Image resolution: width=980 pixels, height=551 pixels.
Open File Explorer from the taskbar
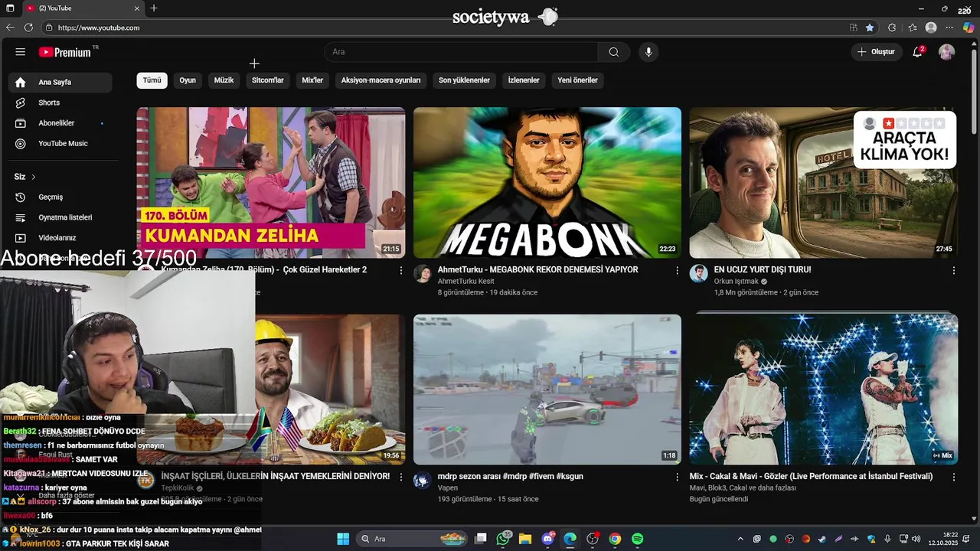[525, 539]
